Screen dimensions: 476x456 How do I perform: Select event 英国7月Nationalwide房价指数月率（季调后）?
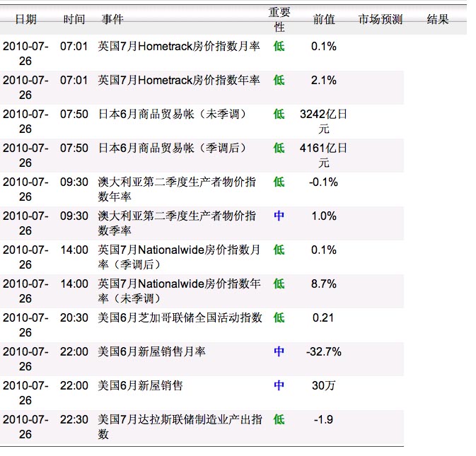point(179,257)
